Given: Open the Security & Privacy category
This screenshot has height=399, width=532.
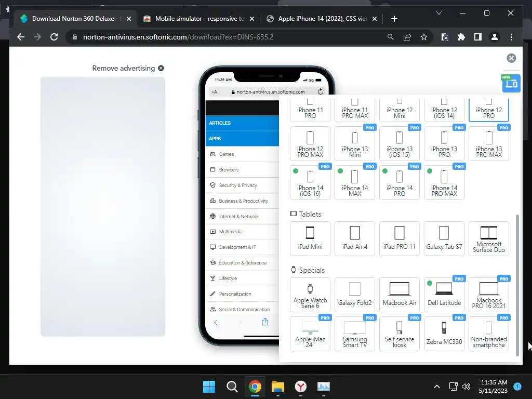Looking at the screenshot, I should (242, 185).
